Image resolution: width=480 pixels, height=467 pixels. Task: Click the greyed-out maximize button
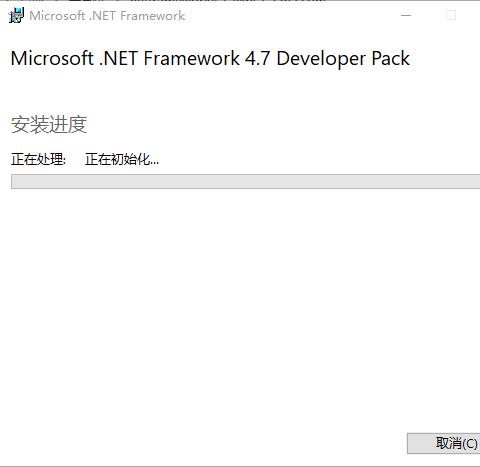click(x=451, y=15)
